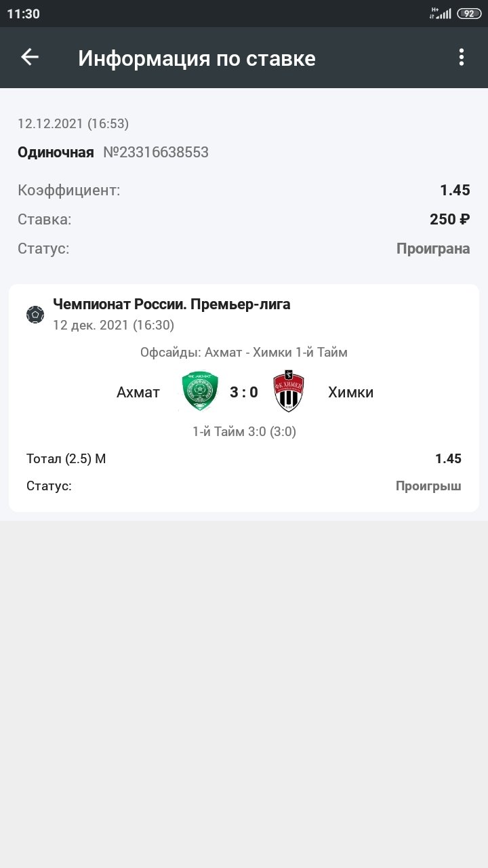This screenshot has height=868, width=488.
Task: Tap the Тотал (2.5) М bet line
Action: (66, 459)
